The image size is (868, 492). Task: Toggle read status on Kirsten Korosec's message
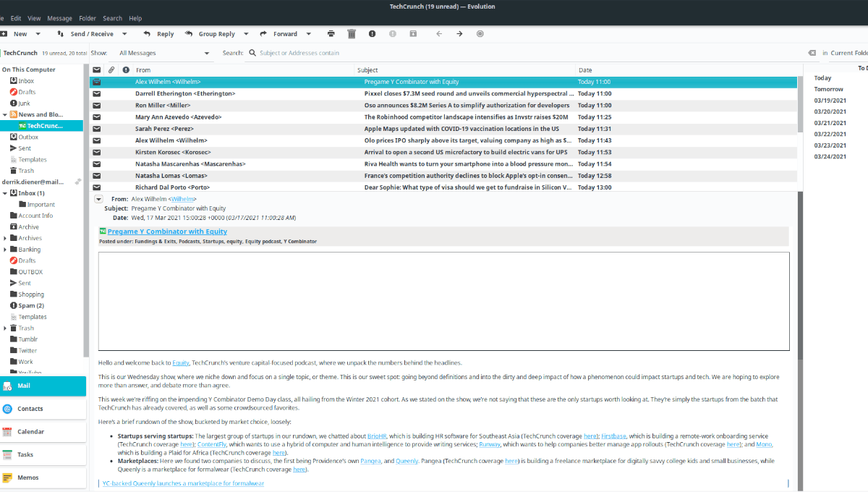[x=97, y=152]
